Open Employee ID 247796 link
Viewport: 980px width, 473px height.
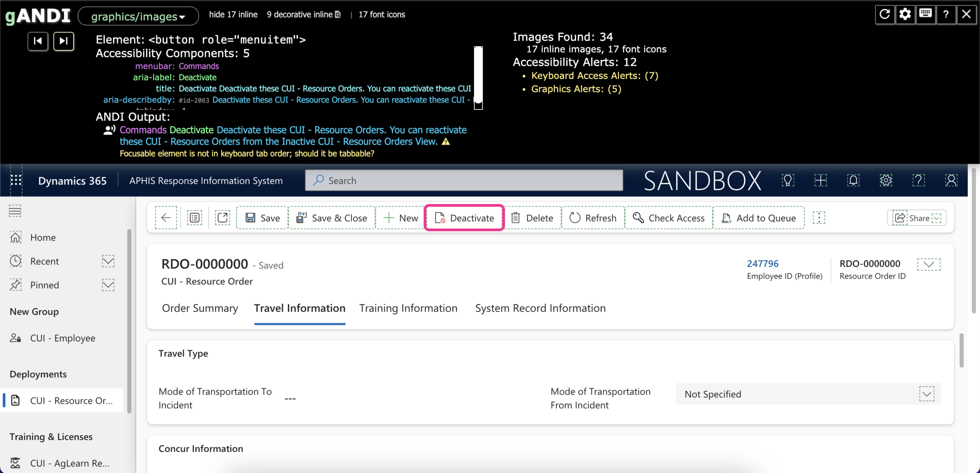click(763, 264)
